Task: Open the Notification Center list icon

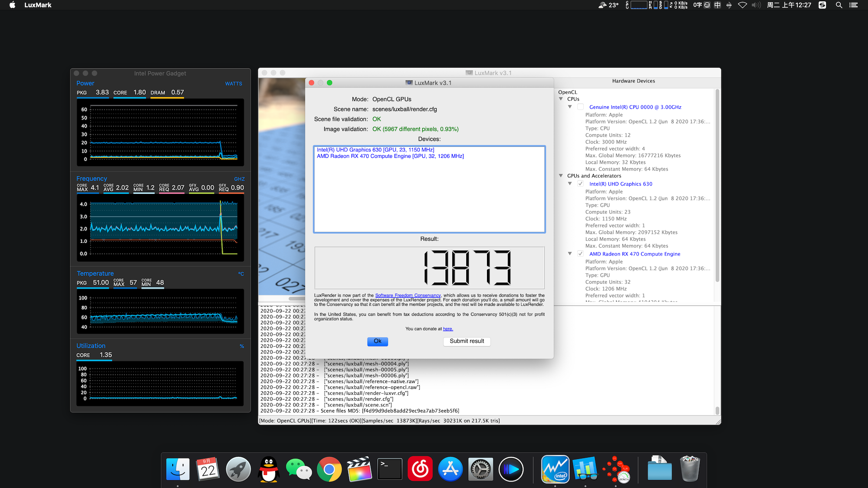Action: coord(854,5)
